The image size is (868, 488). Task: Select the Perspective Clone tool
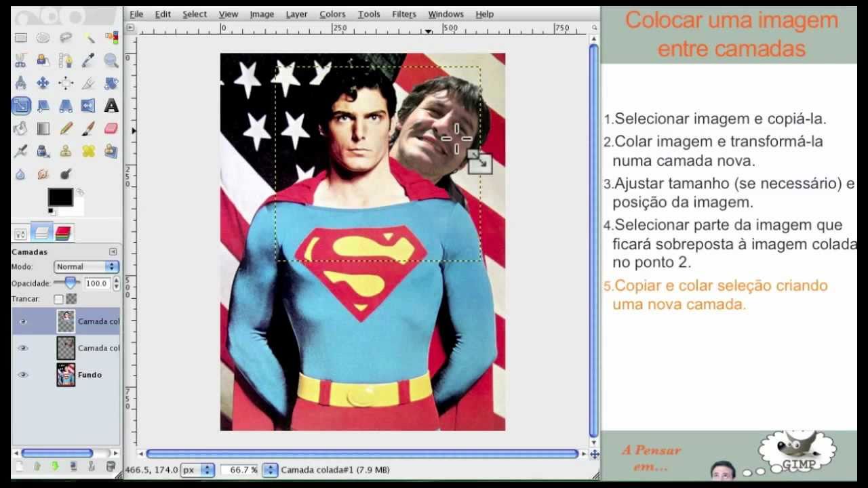tap(111, 150)
